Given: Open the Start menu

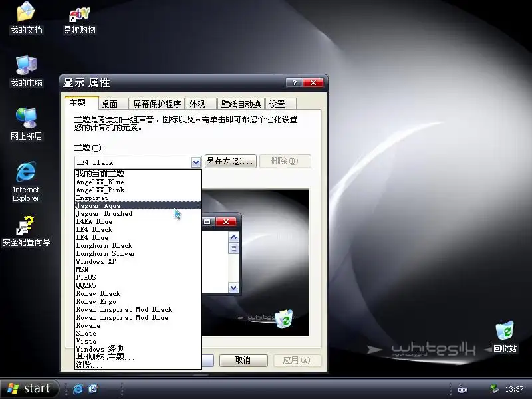Looking at the screenshot, I should 30,388.
